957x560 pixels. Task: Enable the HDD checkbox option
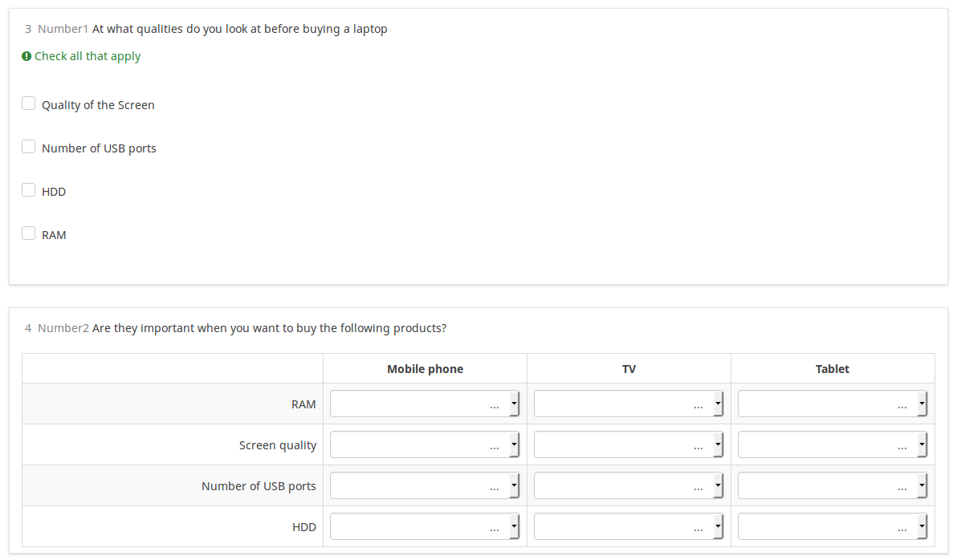(x=29, y=190)
